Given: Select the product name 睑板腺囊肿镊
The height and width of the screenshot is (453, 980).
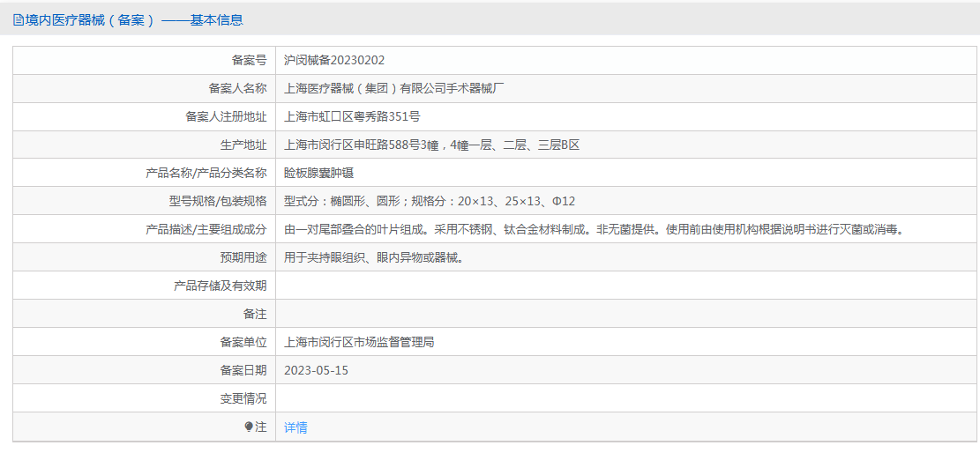Looking at the screenshot, I should 318,173.
